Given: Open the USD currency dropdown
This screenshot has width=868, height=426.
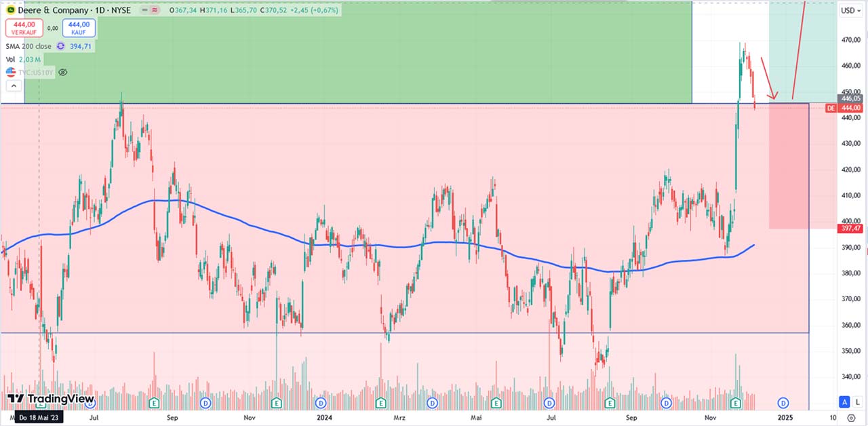Looking at the screenshot, I should point(850,10).
